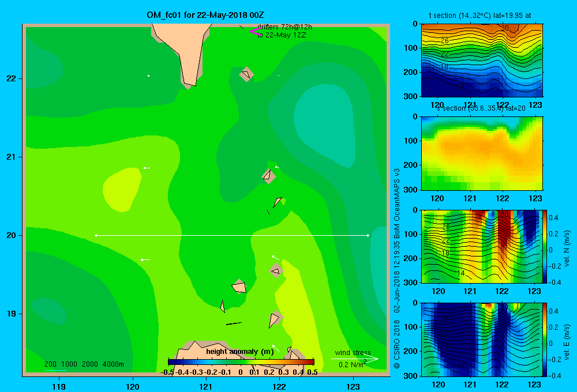Click the 0.3 tick on height anomaly bar
Image resolution: width=577 pixels, height=392 pixels.
[x=283, y=372]
